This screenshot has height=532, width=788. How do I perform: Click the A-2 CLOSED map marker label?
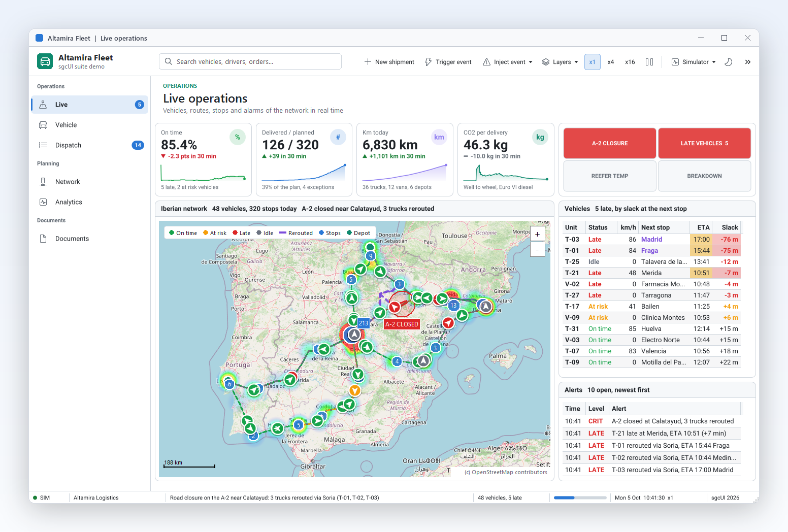tap(402, 324)
